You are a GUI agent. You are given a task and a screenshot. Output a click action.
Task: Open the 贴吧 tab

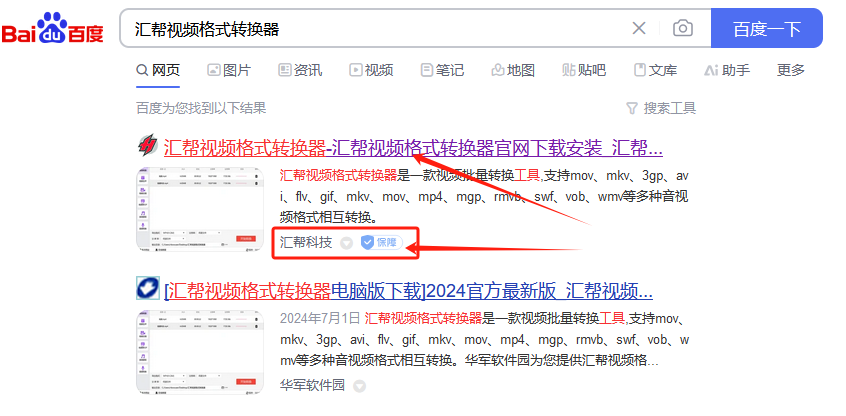(584, 70)
